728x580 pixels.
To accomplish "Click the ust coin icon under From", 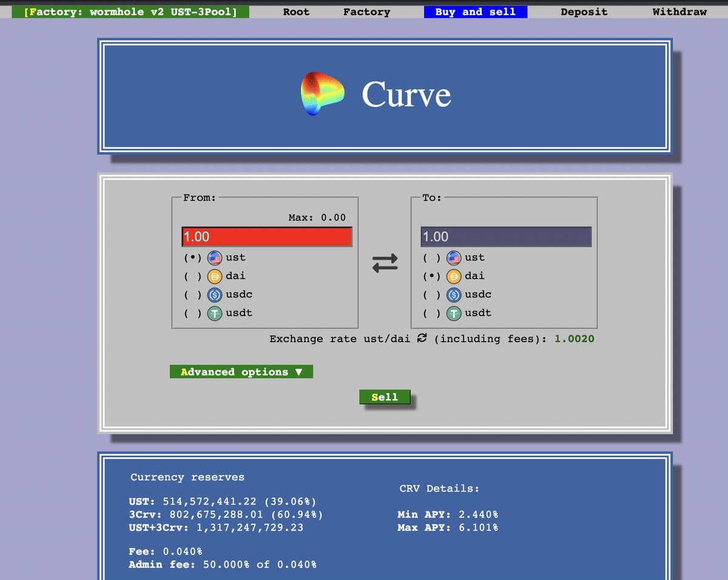I will click(x=215, y=258).
